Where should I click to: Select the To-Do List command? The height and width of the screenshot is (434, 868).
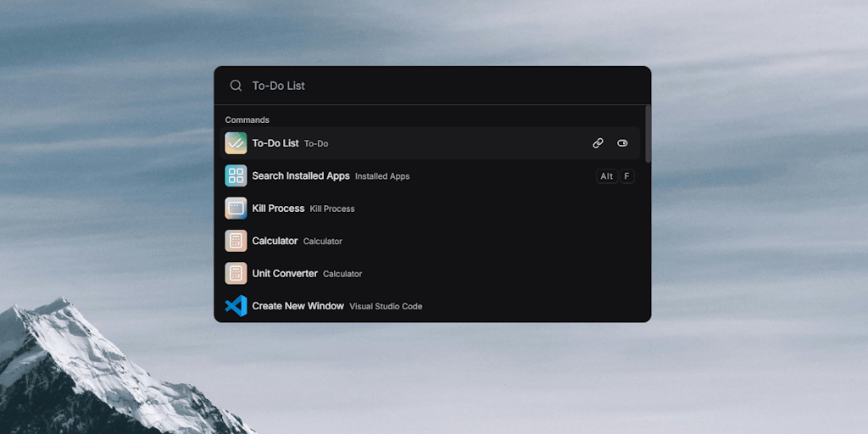pos(430,143)
